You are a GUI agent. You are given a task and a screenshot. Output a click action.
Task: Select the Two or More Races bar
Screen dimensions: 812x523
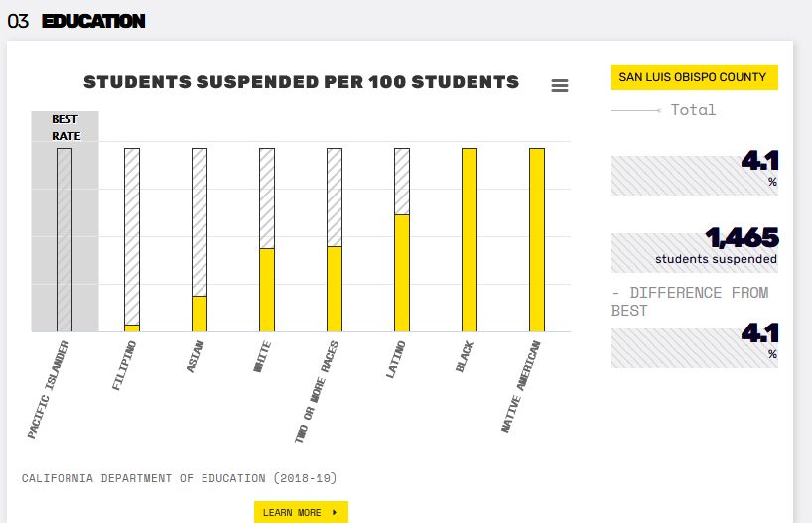click(335, 240)
